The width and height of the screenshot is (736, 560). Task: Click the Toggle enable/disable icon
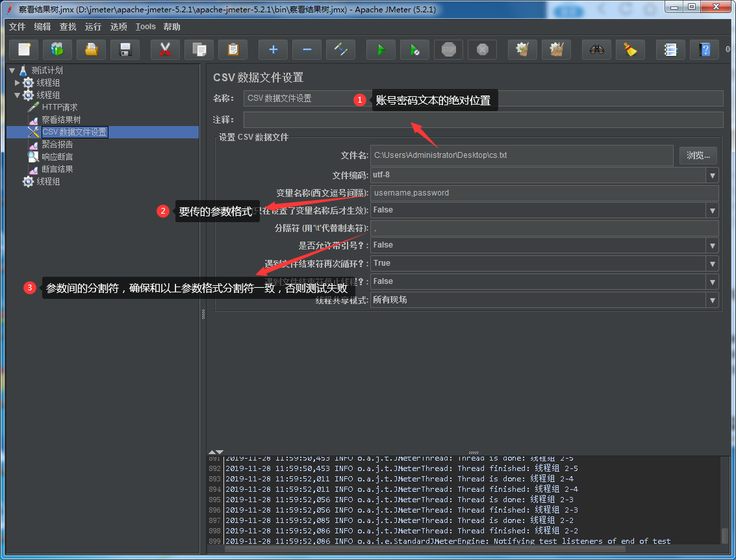click(x=341, y=49)
